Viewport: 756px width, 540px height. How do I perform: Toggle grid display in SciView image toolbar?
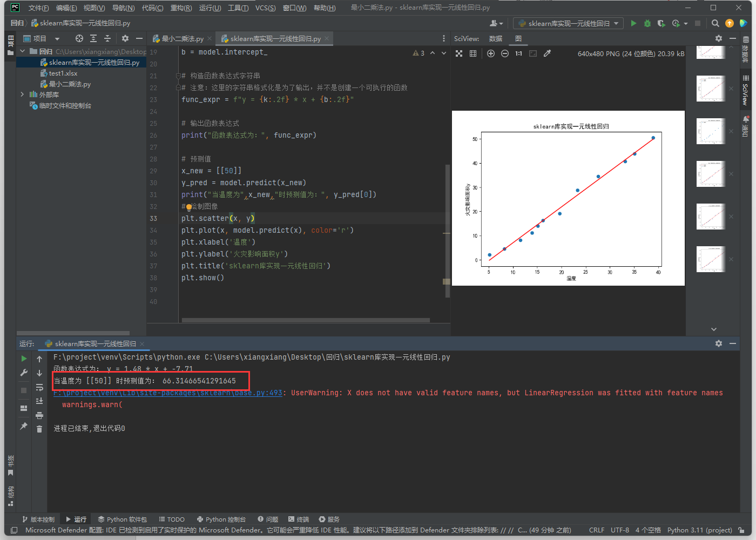click(473, 53)
